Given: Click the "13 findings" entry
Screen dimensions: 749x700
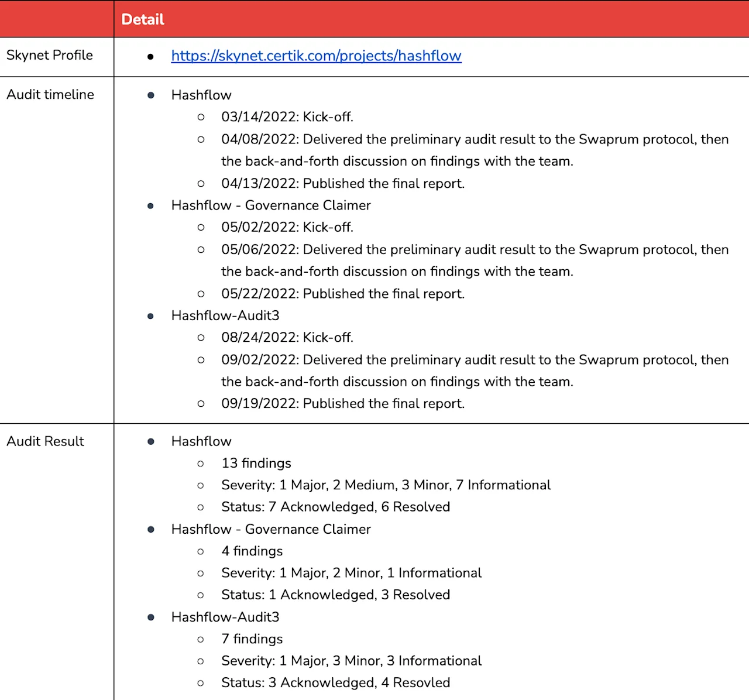Looking at the screenshot, I should (x=256, y=464).
